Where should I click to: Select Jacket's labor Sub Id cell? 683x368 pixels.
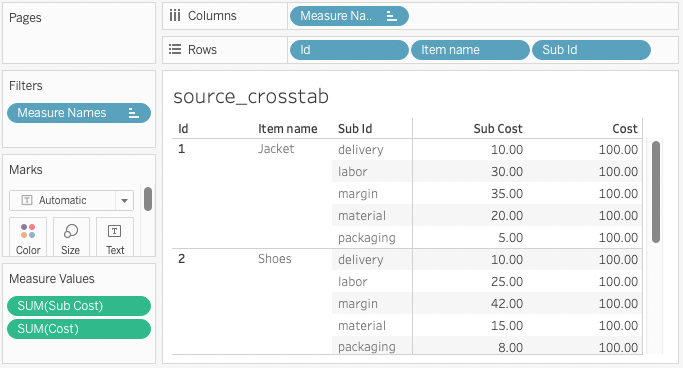click(352, 172)
